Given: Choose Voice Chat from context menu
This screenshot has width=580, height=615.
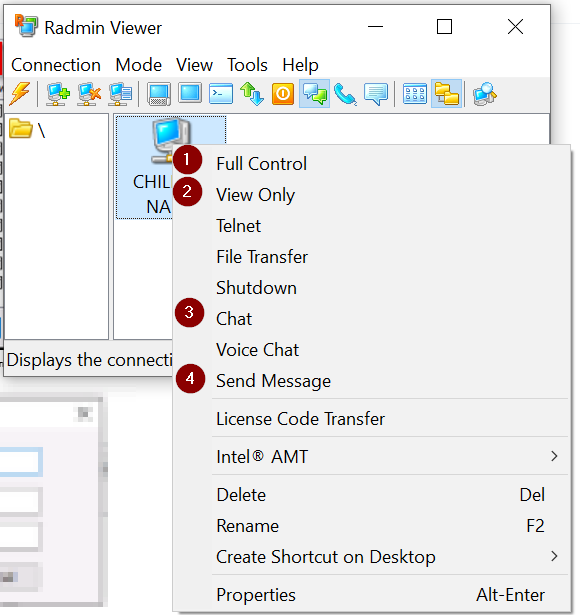Looking at the screenshot, I should click(371, 349).
